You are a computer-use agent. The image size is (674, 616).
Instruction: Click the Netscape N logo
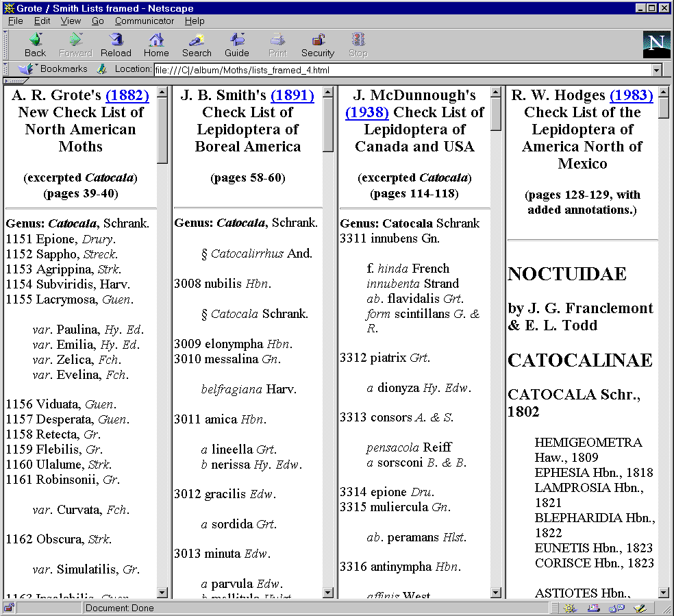click(656, 45)
